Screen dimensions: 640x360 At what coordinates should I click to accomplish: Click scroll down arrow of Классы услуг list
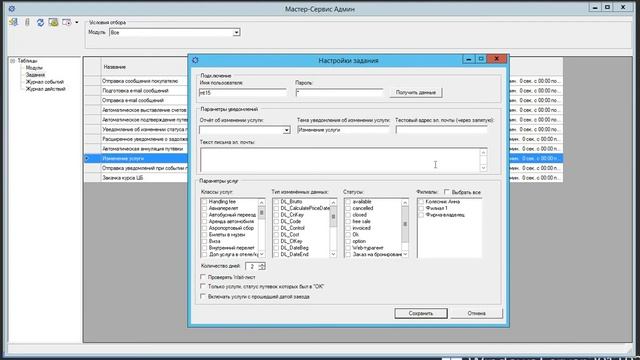(262, 254)
